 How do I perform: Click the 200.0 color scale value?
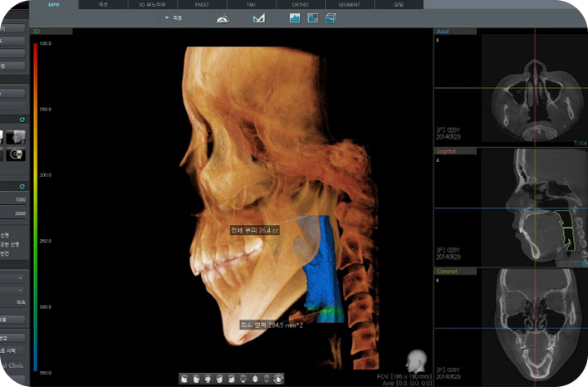point(46,174)
